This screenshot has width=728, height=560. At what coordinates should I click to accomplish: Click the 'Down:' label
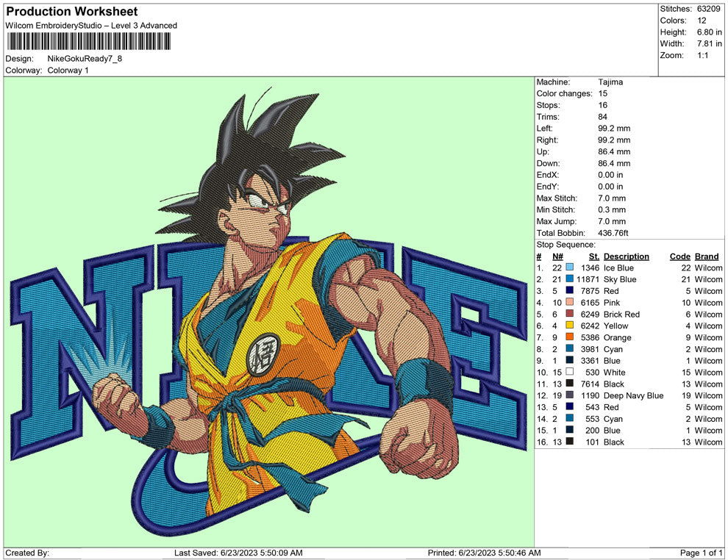tap(549, 163)
